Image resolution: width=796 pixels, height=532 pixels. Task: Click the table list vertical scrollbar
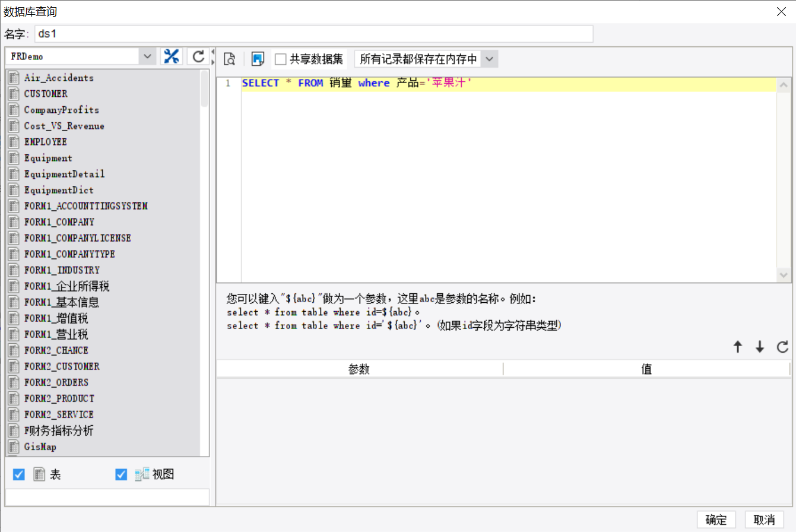coord(205,88)
